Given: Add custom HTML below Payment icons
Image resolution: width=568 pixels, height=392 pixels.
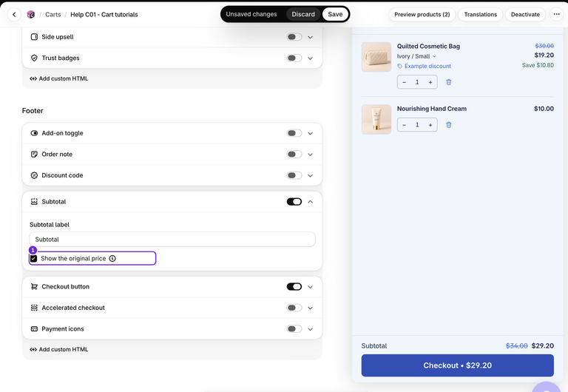Looking at the screenshot, I should point(58,350).
